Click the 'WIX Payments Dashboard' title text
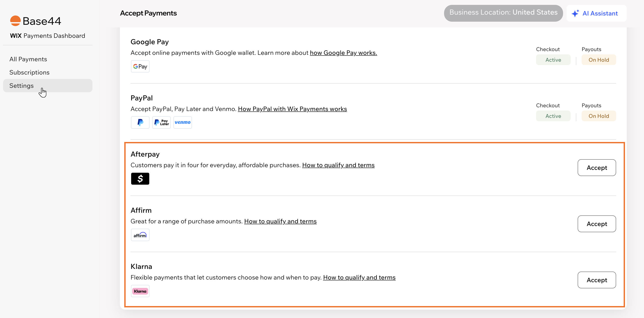644x318 pixels. click(48, 36)
